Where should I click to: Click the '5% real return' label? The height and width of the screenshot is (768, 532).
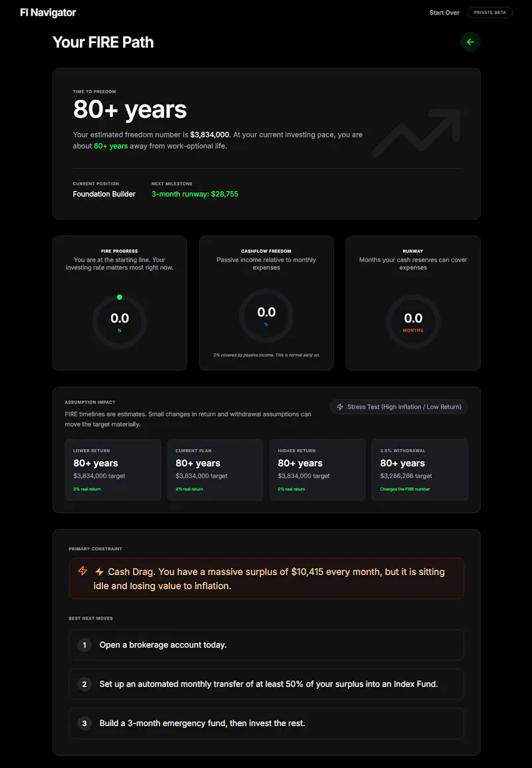coord(291,489)
